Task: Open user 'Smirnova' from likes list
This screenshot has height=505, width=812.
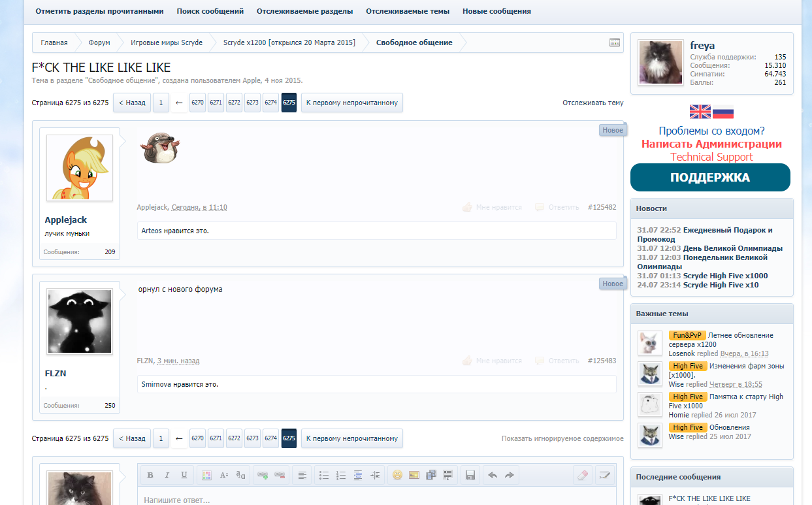Action: [155, 384]
